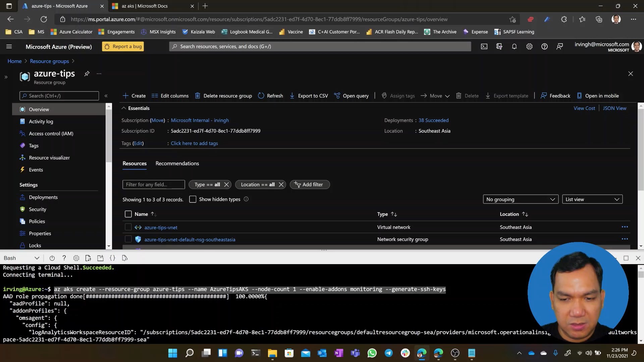Add this page to browser favorites
The image size is (644, 362).
[x=512, y=19]
